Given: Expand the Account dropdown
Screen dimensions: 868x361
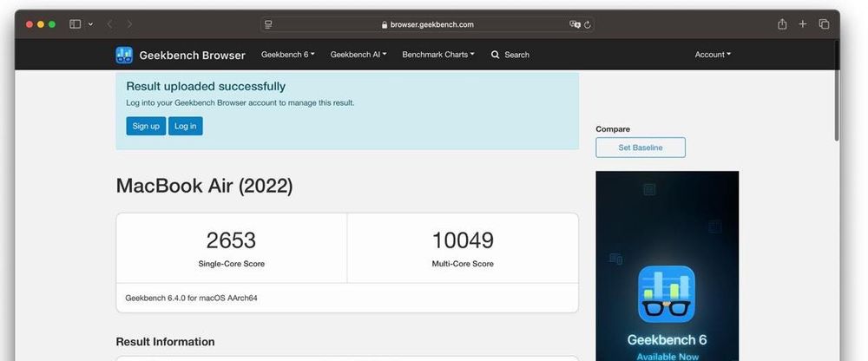Looking at the screenshot, I should click(x=713, y=55).
